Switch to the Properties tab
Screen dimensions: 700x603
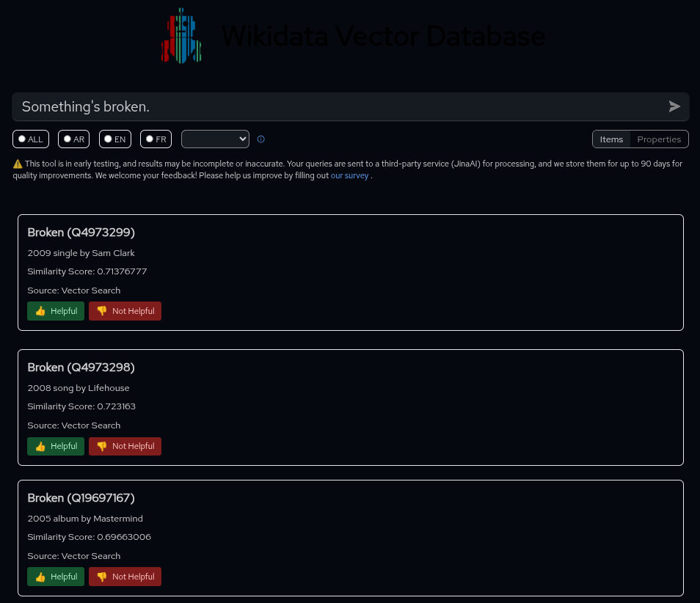coord(659,139)
